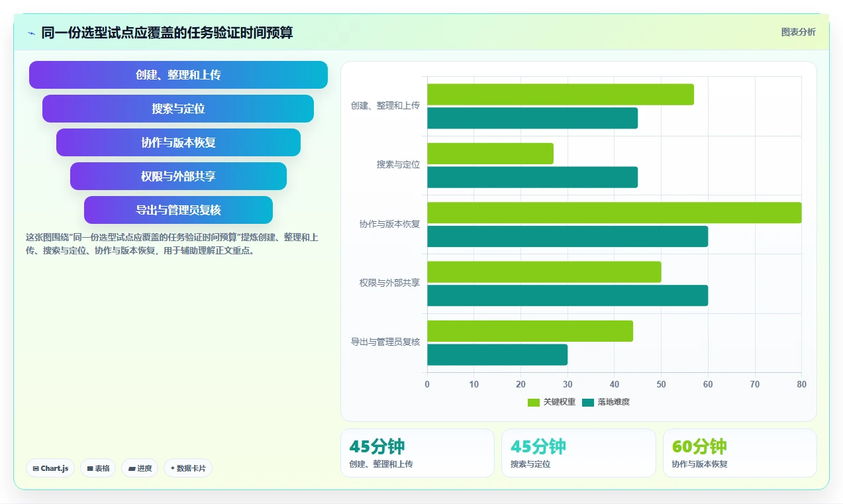843x504 pixels.
Task: Open the 60分钟 协作与版本恢复 data card
Action: click(740, 453)
